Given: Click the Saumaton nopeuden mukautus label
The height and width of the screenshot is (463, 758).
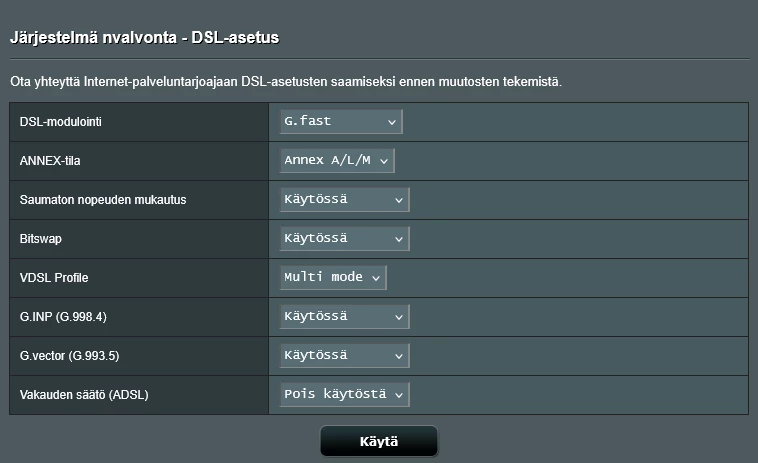Looking at the screenshot, I should [102, 199].
